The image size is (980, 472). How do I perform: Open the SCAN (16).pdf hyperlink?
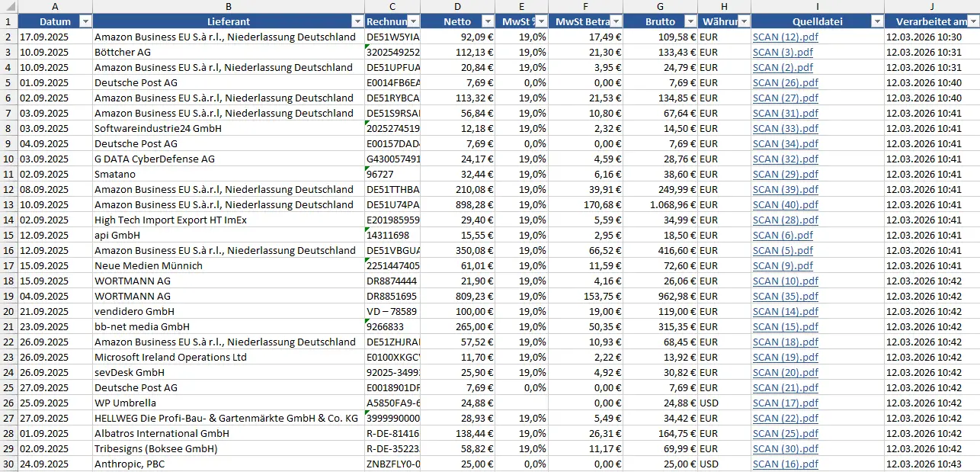[785, 464]
